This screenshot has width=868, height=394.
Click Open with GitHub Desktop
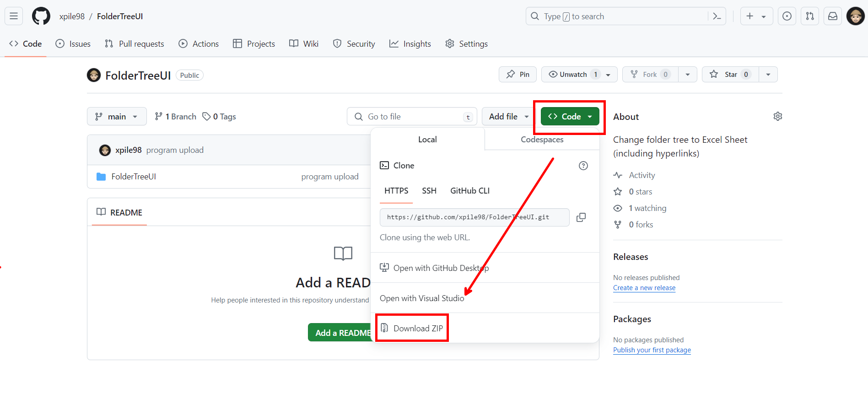(485, 268)
